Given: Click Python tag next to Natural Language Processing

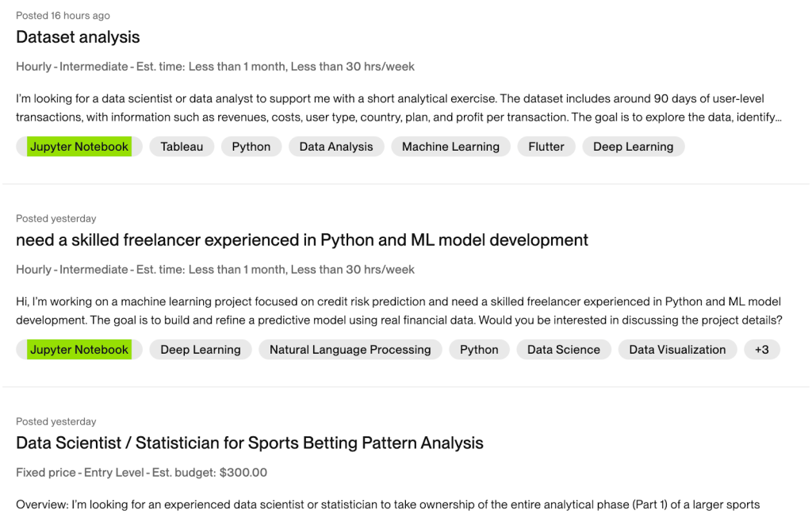Looking at the screenshot, I should (479, 350).
